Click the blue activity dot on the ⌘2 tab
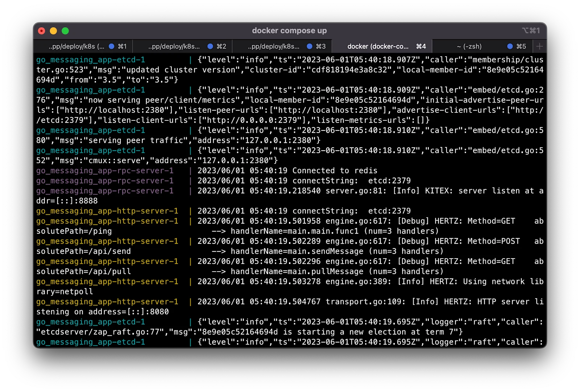Screen dimensions: 580x392 point(210,46)
